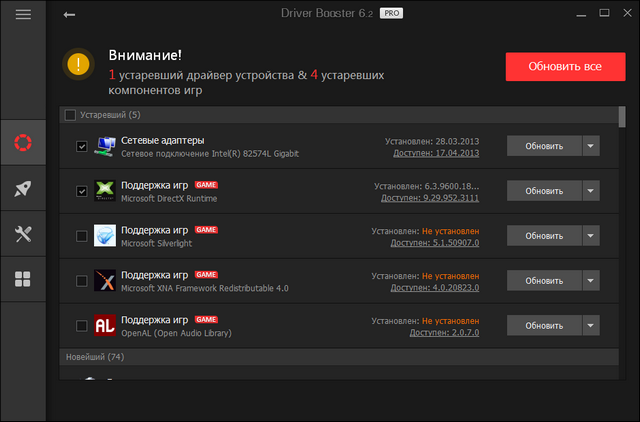Select Microsoft XNA Framework Redistributable 4.0 text
Screen dimensions: 640x422
204,288
